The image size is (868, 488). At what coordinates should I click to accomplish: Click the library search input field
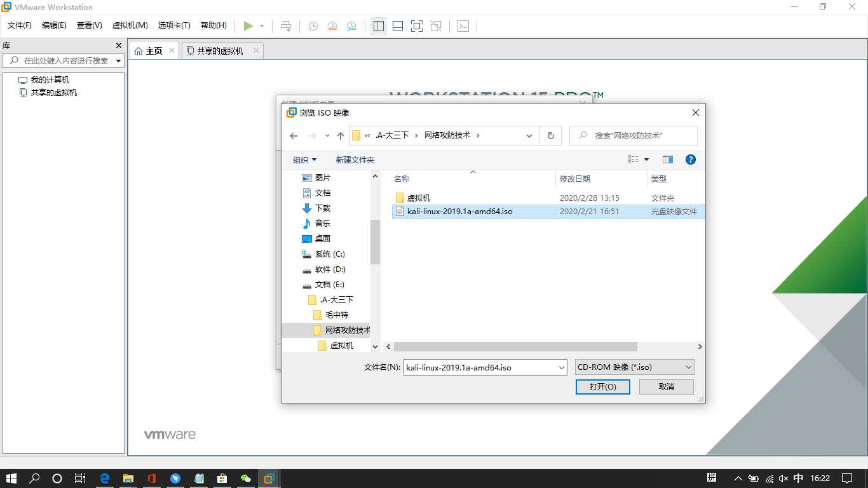coord(60,61)
